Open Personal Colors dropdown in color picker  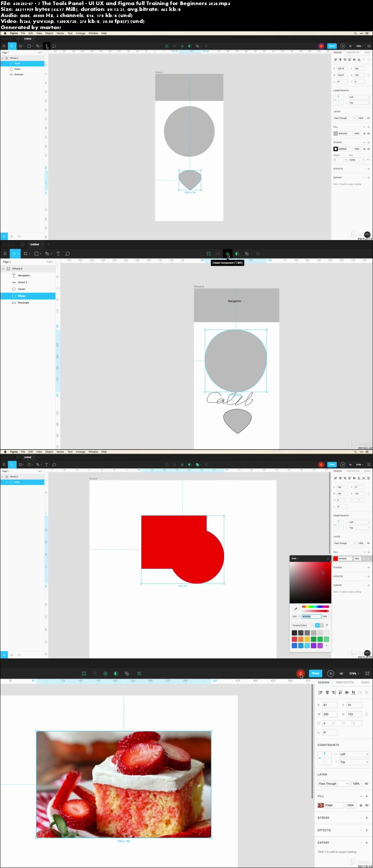[x=303, y=625]
